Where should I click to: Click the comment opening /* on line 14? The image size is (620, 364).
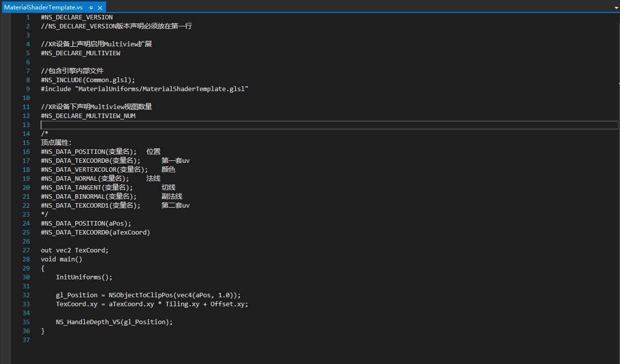[45, 134]
